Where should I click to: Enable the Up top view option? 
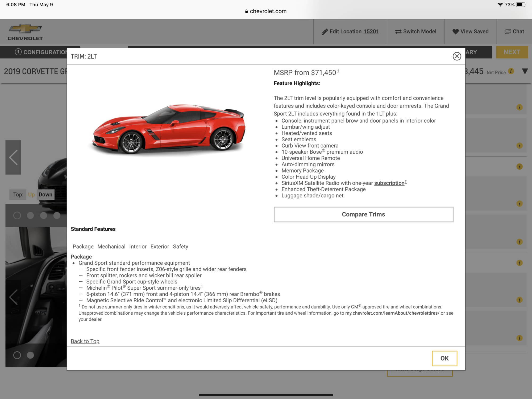click(x=31, y=195)
